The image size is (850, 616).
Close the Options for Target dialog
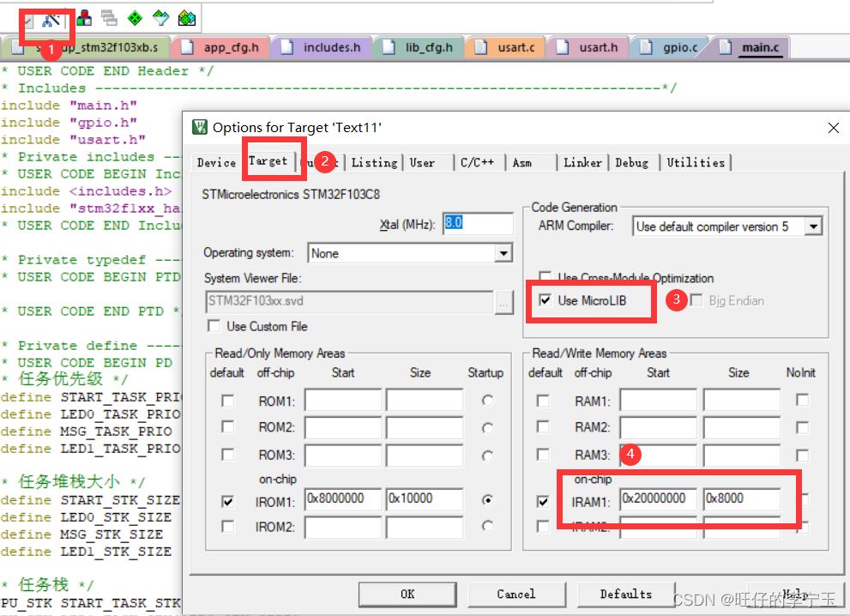pyautogui.click(x=833, y=128)
